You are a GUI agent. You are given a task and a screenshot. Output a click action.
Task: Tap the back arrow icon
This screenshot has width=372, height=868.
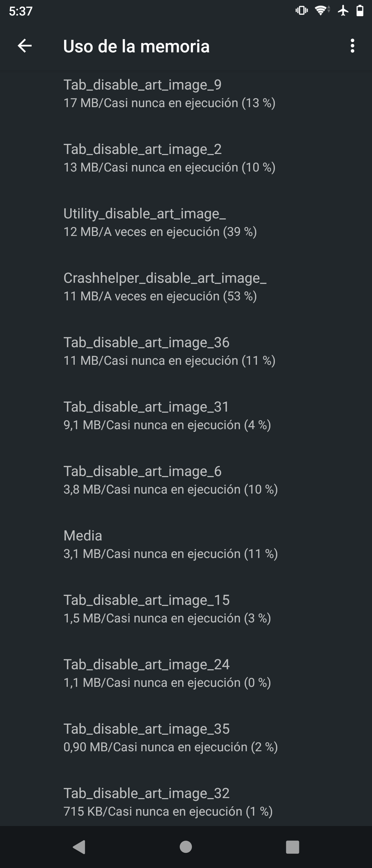tap(25, 46)
